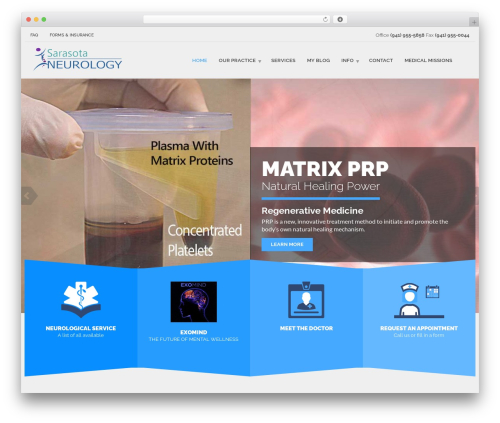
Task: Open the Info menu label
Action: point(347,60)
